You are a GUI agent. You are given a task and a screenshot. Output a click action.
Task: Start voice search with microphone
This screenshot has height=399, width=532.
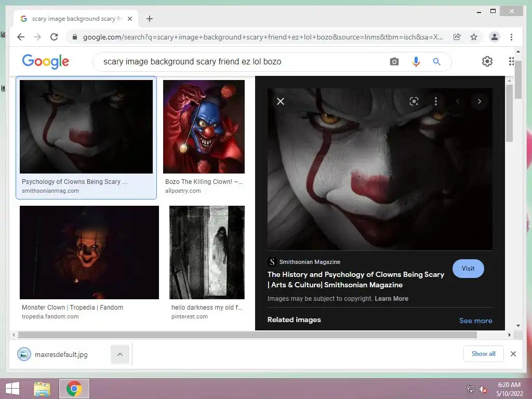click(416, 61)
